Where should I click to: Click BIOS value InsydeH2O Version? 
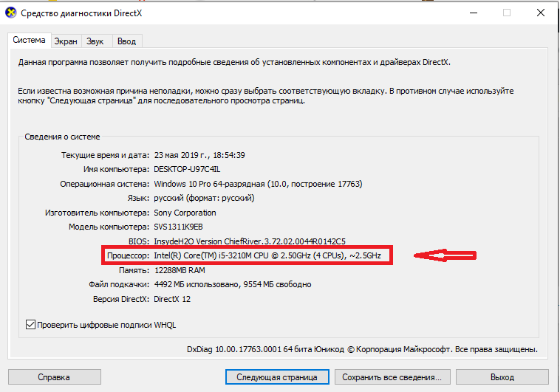(250, 241)
